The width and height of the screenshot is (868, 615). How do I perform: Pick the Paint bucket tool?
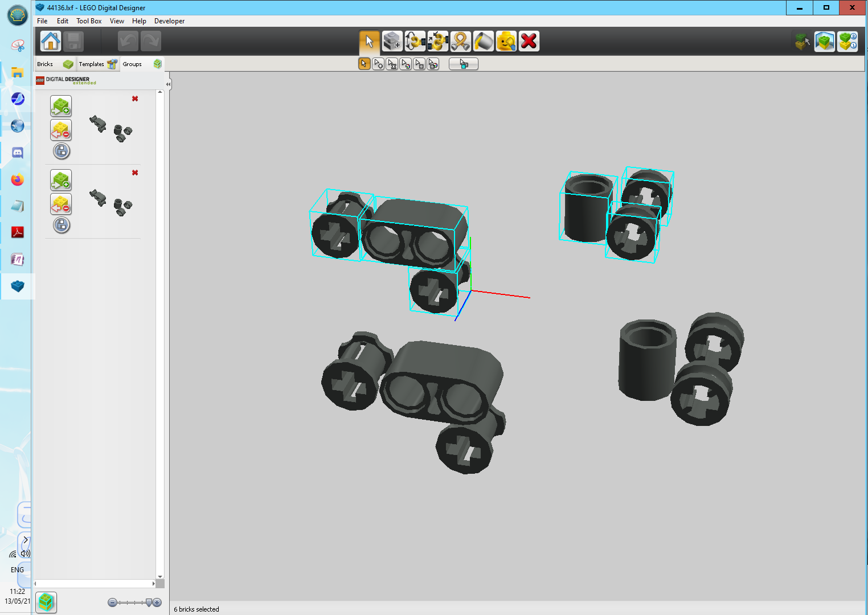pos(483,41)
